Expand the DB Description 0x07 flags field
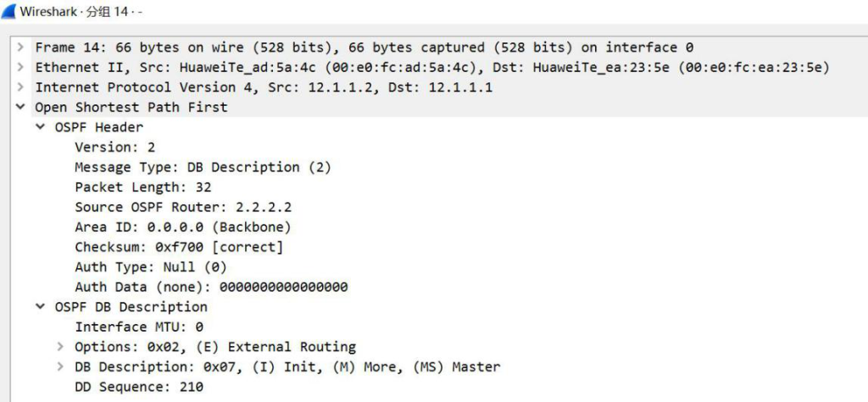The width and height of the screenshot is (868, 402). point(60,366)
